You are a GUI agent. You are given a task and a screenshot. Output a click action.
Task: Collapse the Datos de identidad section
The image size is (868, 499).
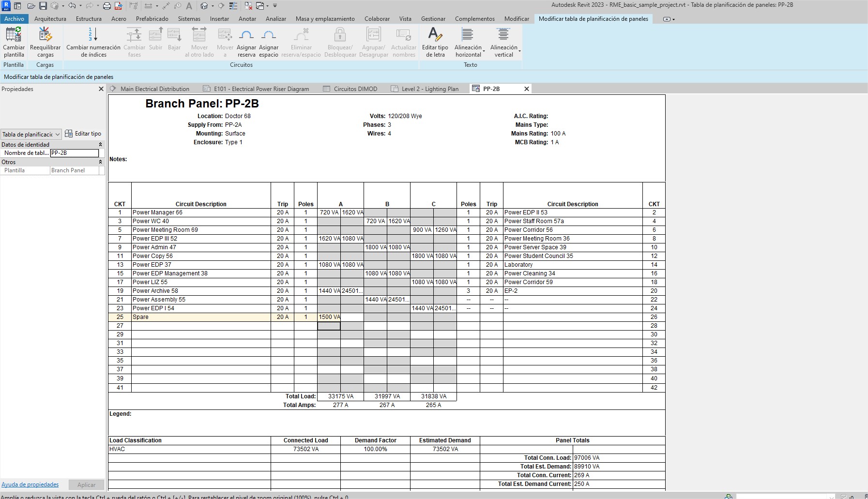(101, 144)
